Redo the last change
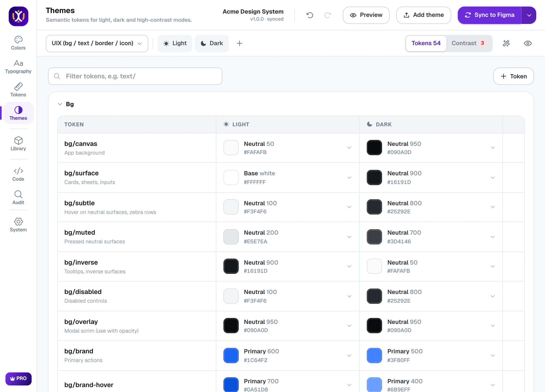 [x=328, y=15]
